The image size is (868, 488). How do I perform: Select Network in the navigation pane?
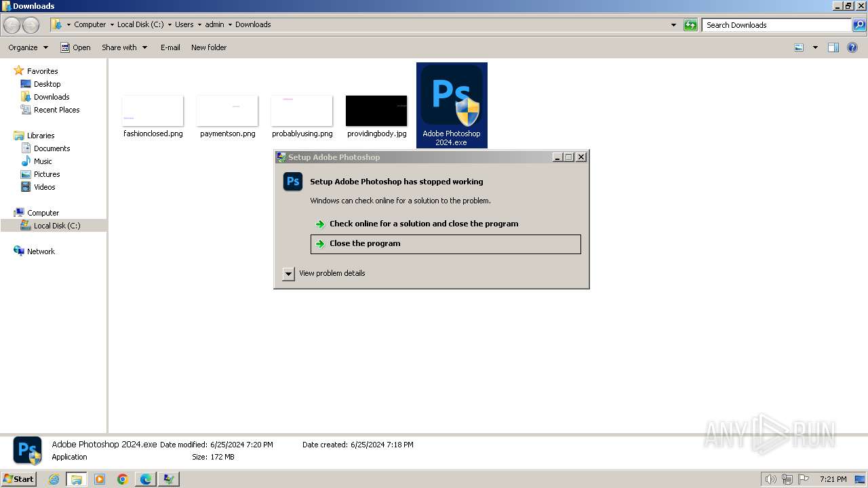tap(41, 251)
